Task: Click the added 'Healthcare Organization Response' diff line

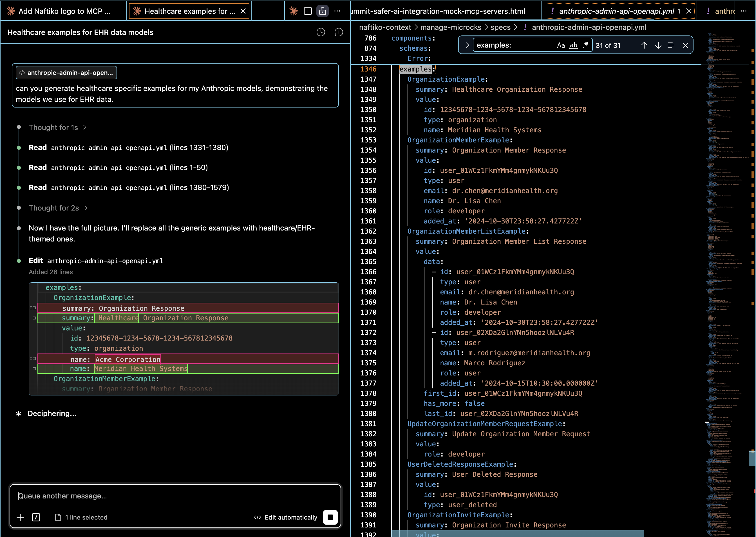Action: [x=188, y=318]
